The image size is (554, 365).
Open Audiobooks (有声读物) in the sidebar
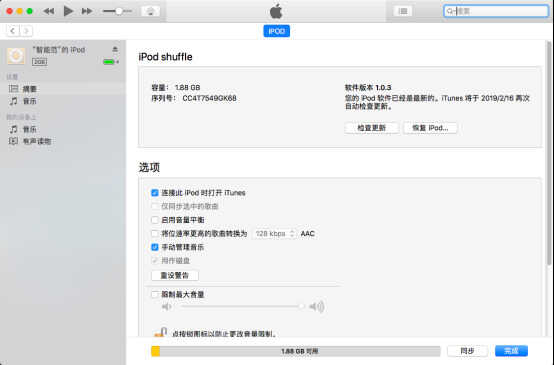coord(63,141)
